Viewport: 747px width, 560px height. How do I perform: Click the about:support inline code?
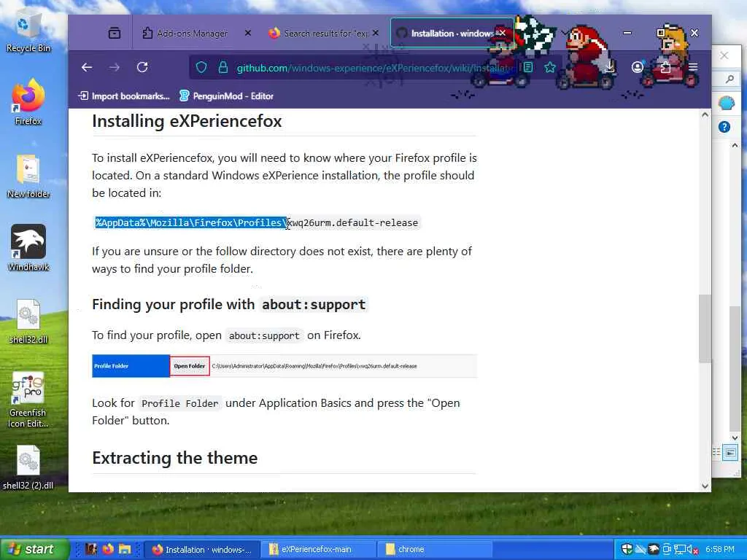point(264,335)
